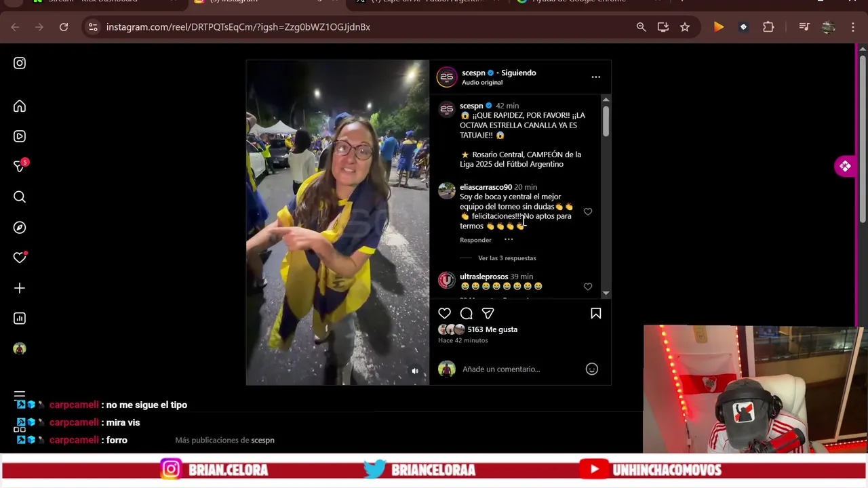Viewport: 868px width, 488px height.
Task: Click comment bubble icon under post
Action: (x=467, y=313)
